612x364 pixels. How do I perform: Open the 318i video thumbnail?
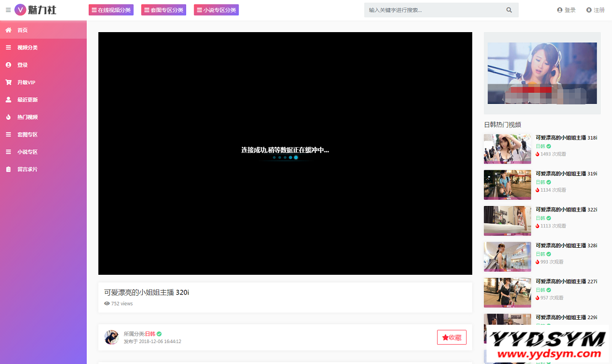point(507,149)
